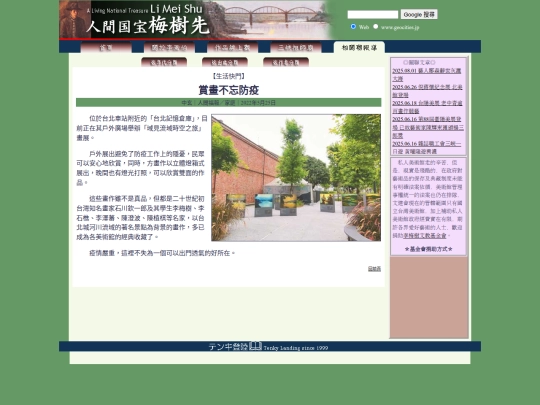
Task: Open the 2025.06.18 related article link
Action: click(427, 107)
